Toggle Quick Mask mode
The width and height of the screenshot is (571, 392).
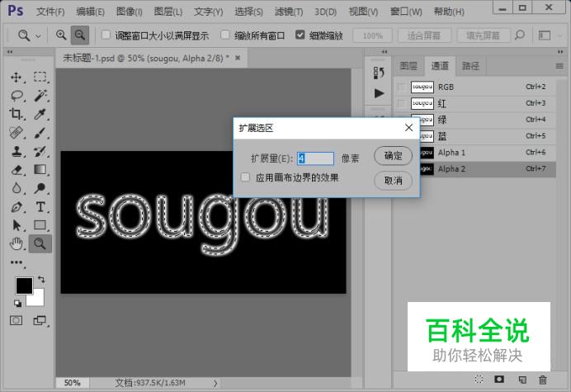coord(16,320)
